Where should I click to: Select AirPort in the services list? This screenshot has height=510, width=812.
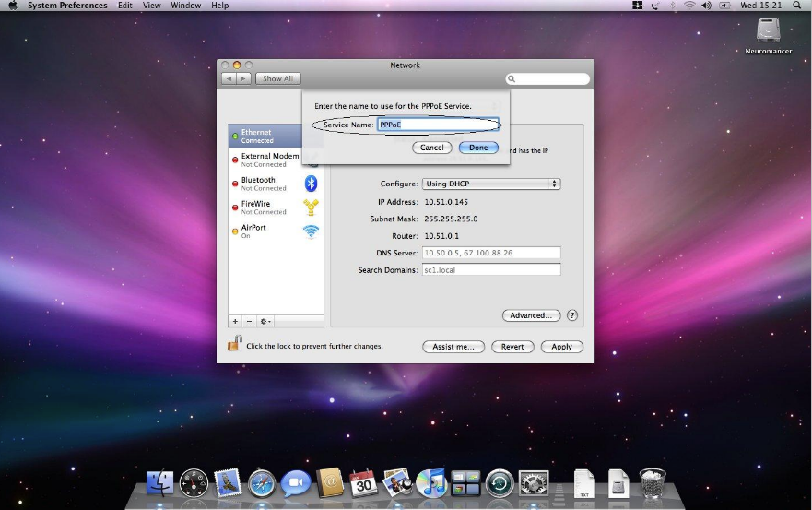(276, 231)
